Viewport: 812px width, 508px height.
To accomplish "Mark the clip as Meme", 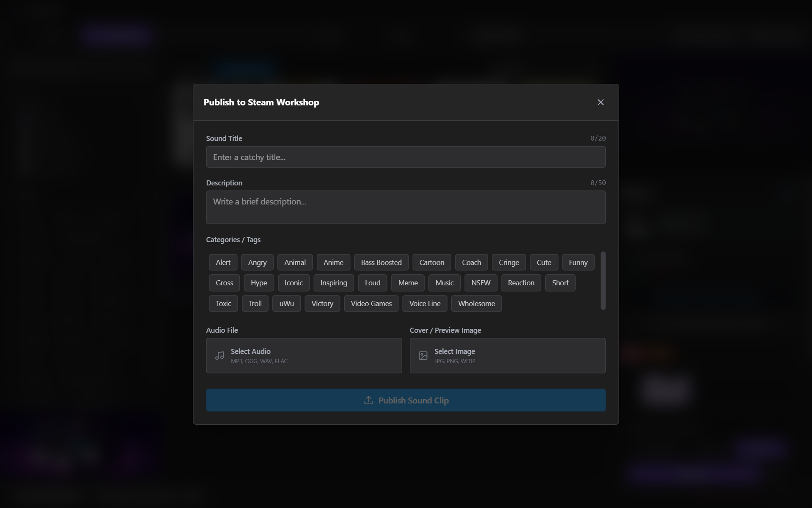I will 408,283.
